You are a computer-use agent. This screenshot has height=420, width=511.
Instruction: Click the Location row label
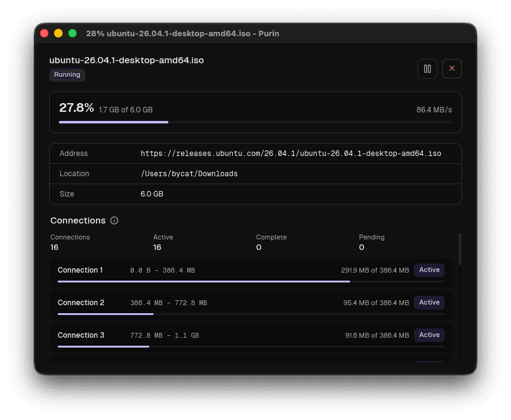pos(74,174)
